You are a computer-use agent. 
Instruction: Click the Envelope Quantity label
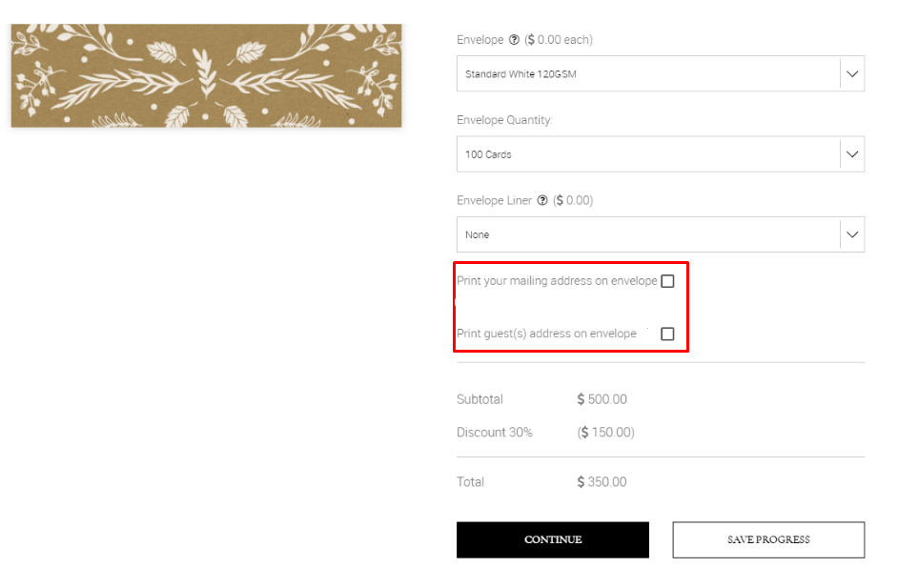click(x=504, y=120)
